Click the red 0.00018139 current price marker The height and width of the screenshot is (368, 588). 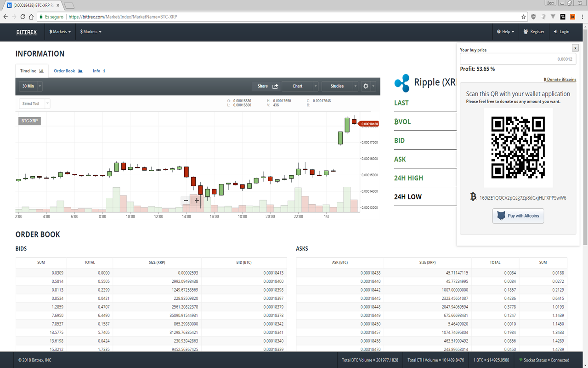click(368, 124)
